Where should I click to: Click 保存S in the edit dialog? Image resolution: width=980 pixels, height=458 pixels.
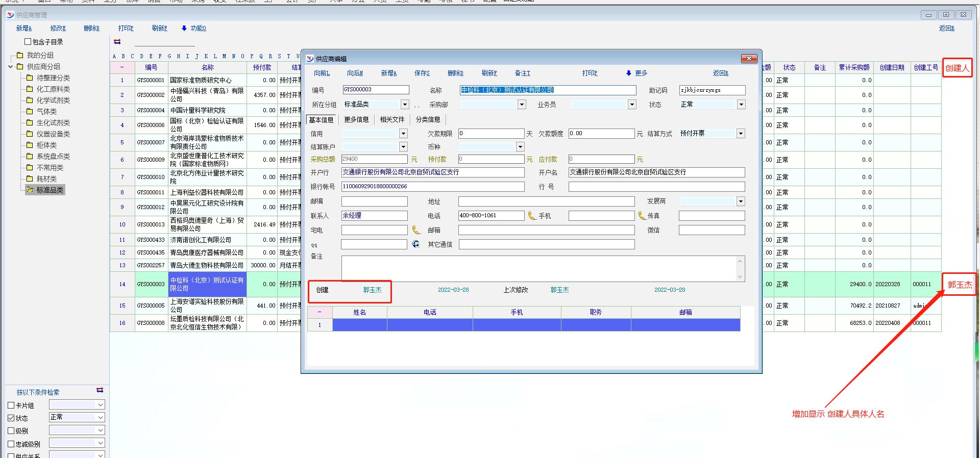tap(422, 73)
